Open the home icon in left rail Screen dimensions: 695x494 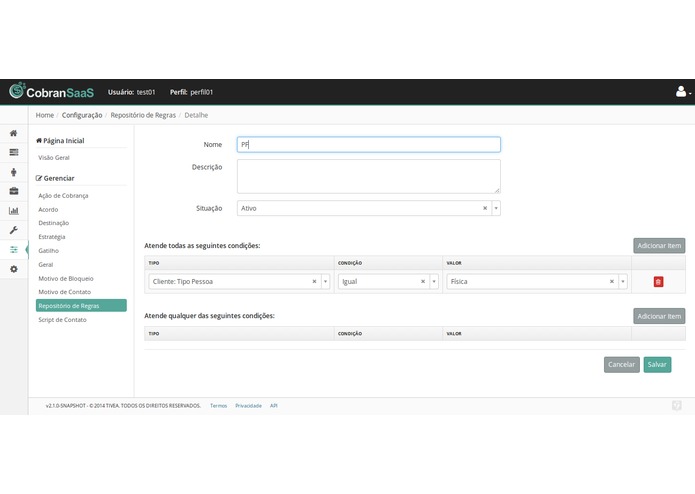pyautogui.click(x=14, y=133)
